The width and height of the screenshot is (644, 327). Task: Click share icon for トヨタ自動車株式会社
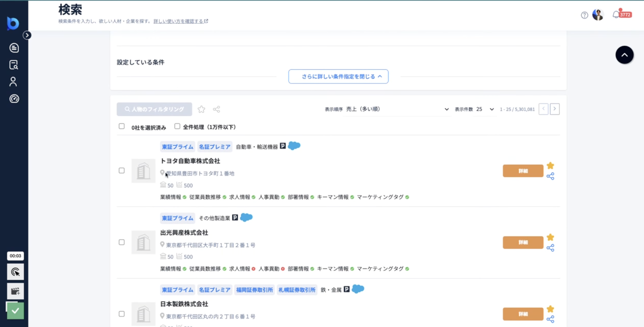coord(550,176)
